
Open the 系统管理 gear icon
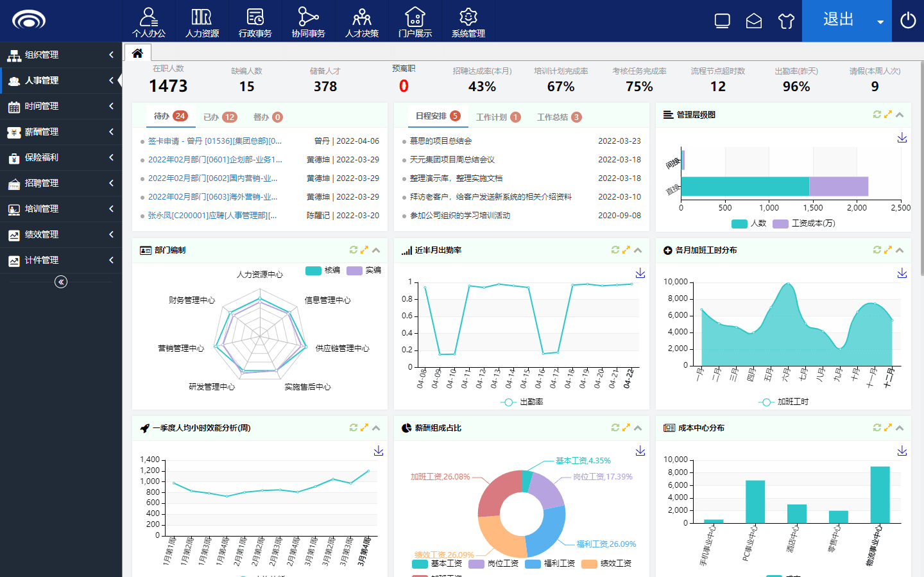(468, 22)
